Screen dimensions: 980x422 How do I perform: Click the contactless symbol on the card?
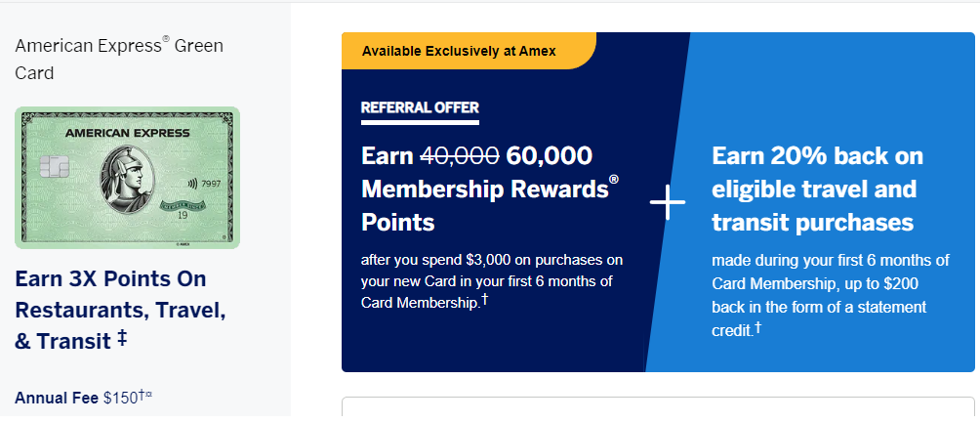tap(191, 185)
